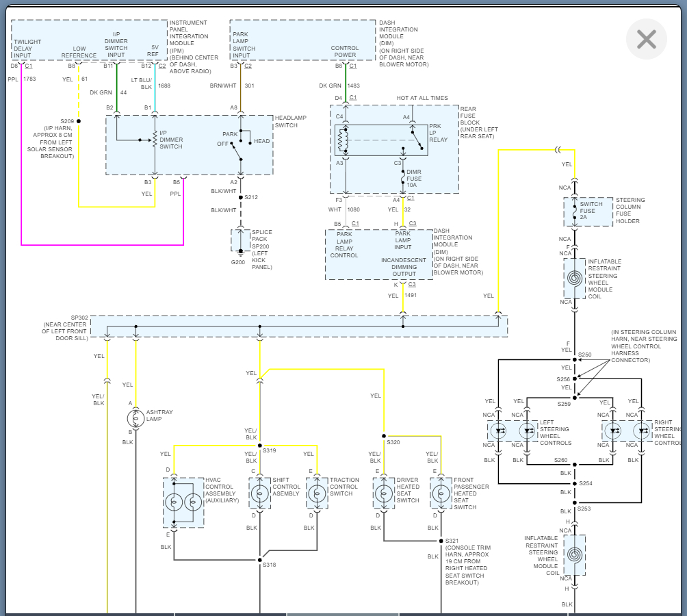687x616 pixels.
Task: Click the upper Inflatable Restraint coil symbol
Action: [x=575, y=279]
